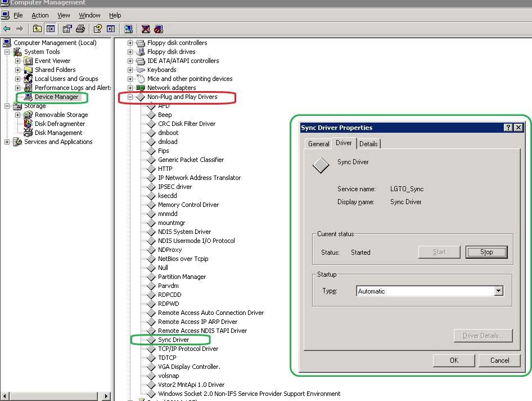Click the System Tools icon

(x=17, y=52)
